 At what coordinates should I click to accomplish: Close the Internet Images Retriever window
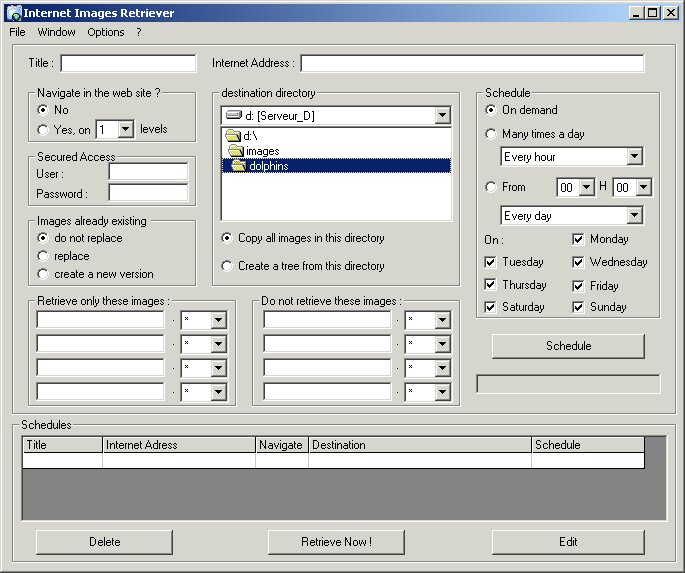pyautogui.click(x=671, y=13)
